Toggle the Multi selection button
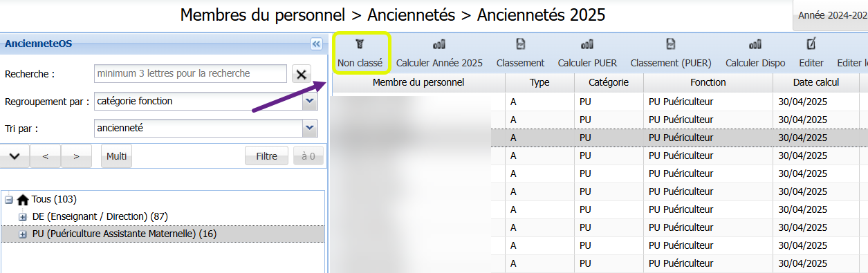The image size is (868, 273). (116, 156)
